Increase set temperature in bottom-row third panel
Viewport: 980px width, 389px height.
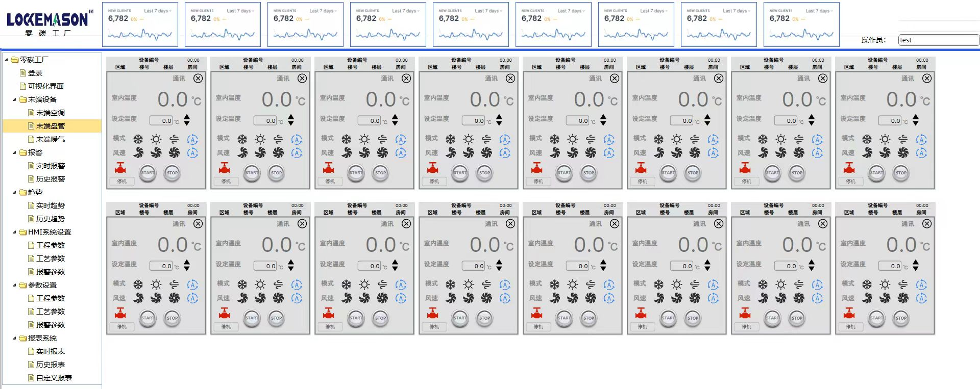click(395, 262)
